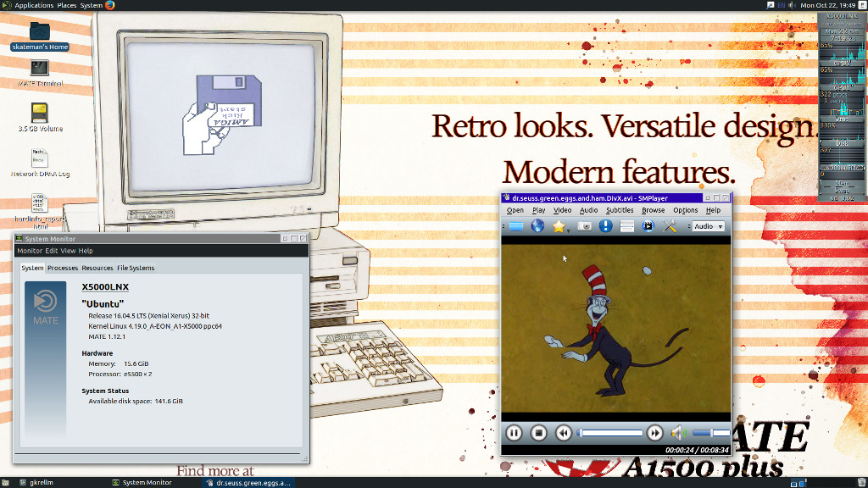868x488 pixels.
Task: Switch to the Resources tab
Action: point(97,268)
